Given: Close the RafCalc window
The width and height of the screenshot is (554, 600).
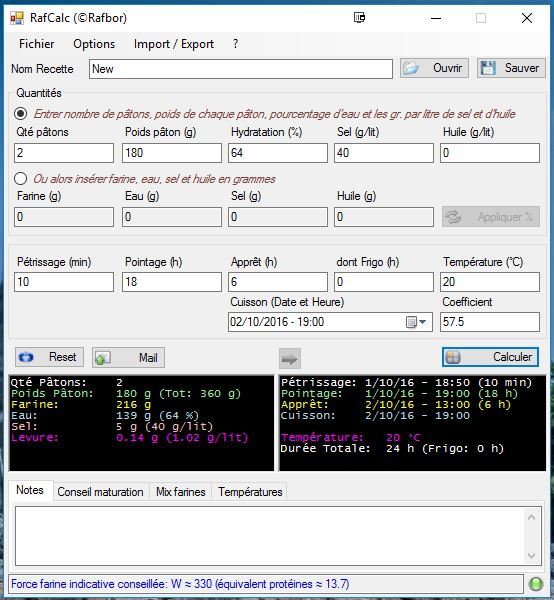Looking at the screenshot, I should pos(527,18).
